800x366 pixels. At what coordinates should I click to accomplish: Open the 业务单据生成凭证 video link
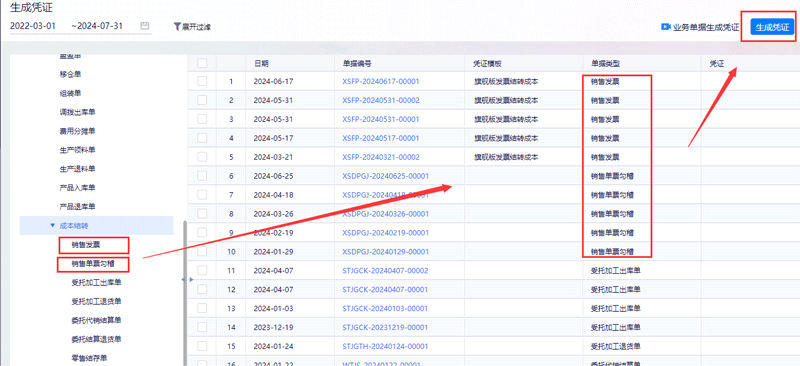(706, 27)
